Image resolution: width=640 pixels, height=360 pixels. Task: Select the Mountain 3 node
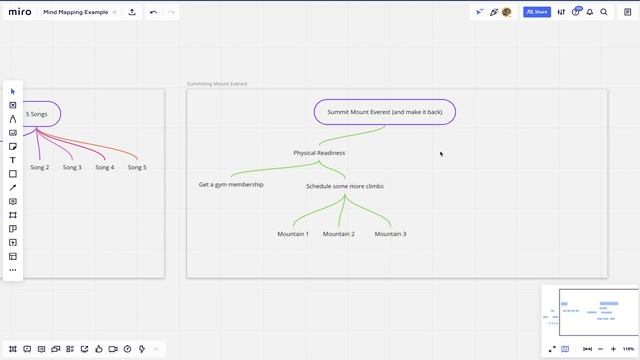tap(391, 234)
